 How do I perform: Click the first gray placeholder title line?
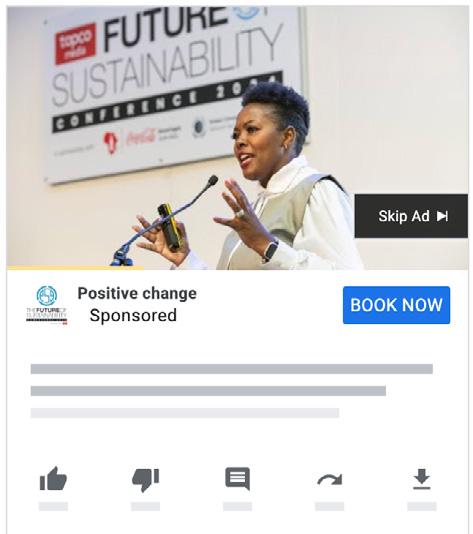pos(232,369)
